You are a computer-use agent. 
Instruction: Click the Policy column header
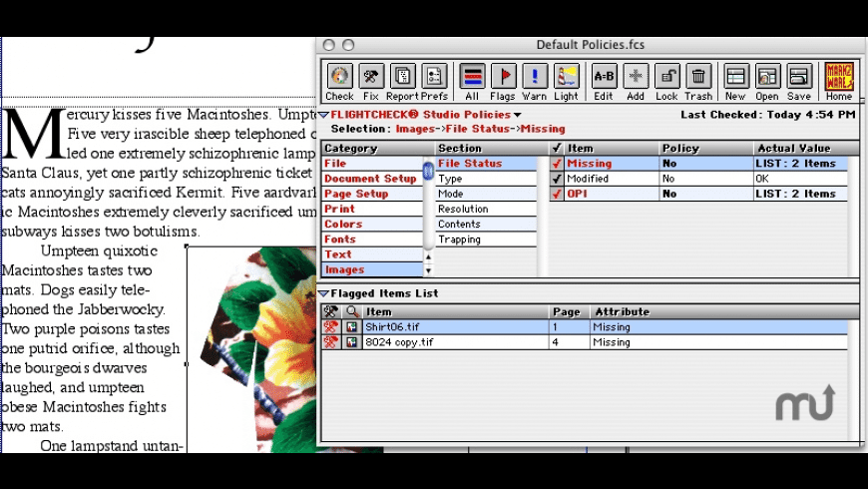pos(705,148)
